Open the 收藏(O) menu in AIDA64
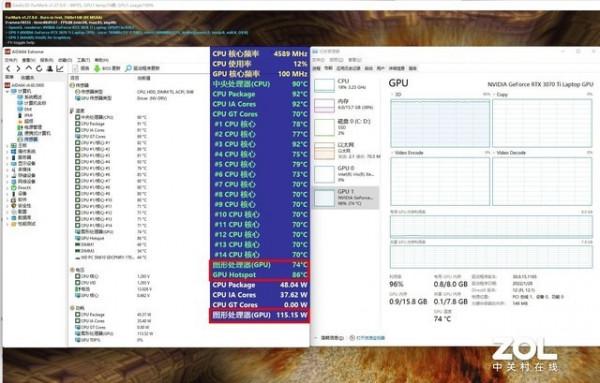This screenshot has width=600, height=383. pyautogui.click(x=65, y=60)
